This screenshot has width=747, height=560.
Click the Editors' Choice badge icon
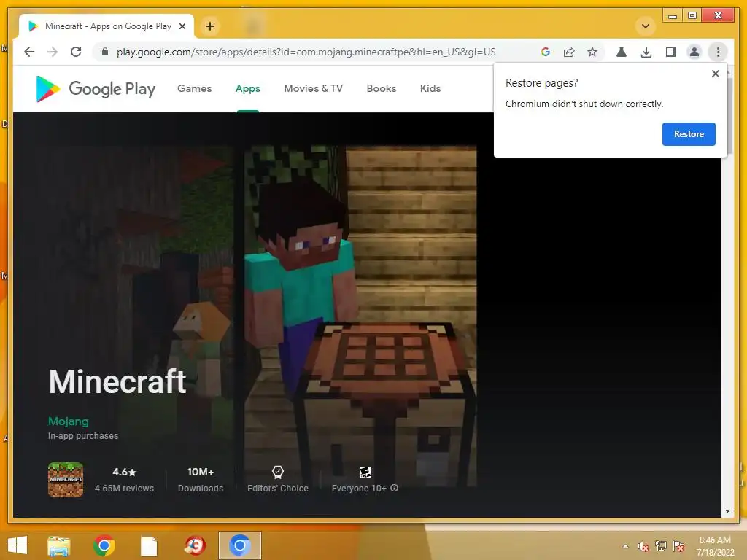pyautogui.click(x=278, y=472)
